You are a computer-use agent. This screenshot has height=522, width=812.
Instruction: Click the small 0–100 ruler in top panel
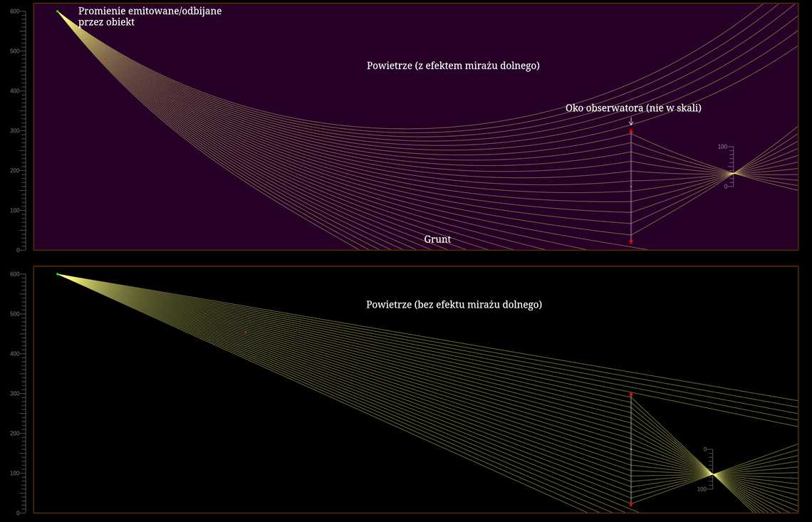729,166
